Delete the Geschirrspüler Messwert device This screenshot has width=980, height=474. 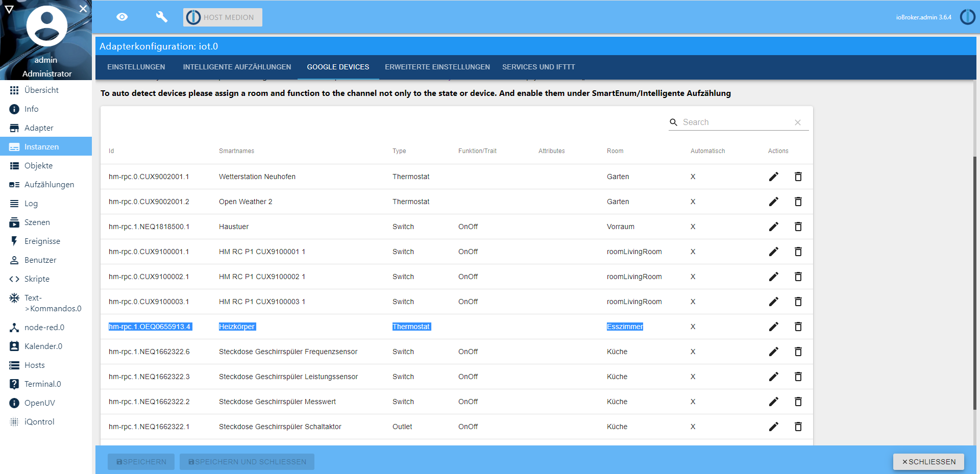click(x=798, y=402)
